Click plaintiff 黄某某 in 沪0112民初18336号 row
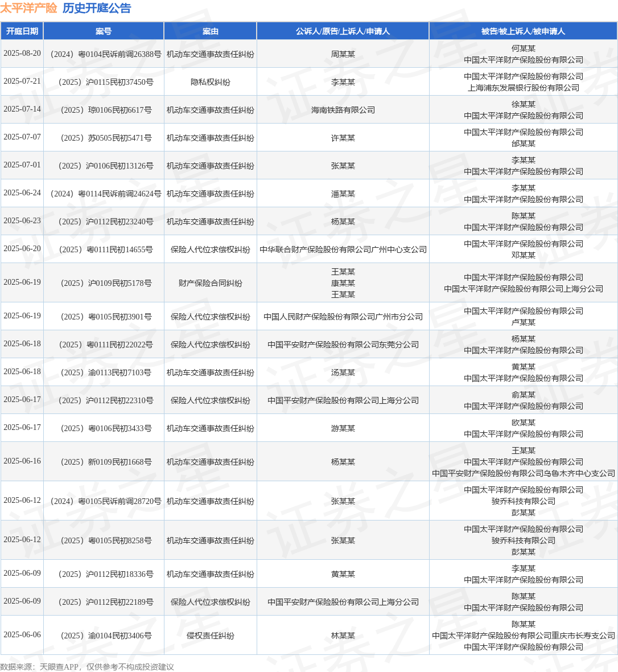The width and height of the screenshot is (618, 672). [x=343, y=574]
